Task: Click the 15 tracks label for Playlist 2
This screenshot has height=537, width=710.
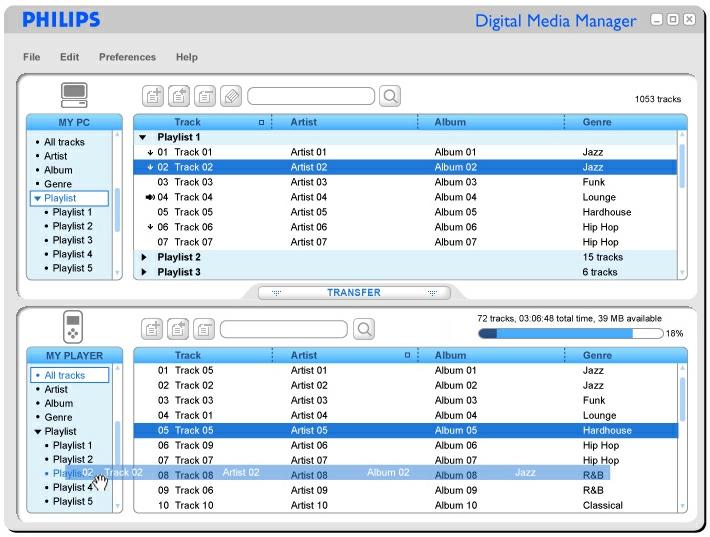Action: click(x=603, y=257)
